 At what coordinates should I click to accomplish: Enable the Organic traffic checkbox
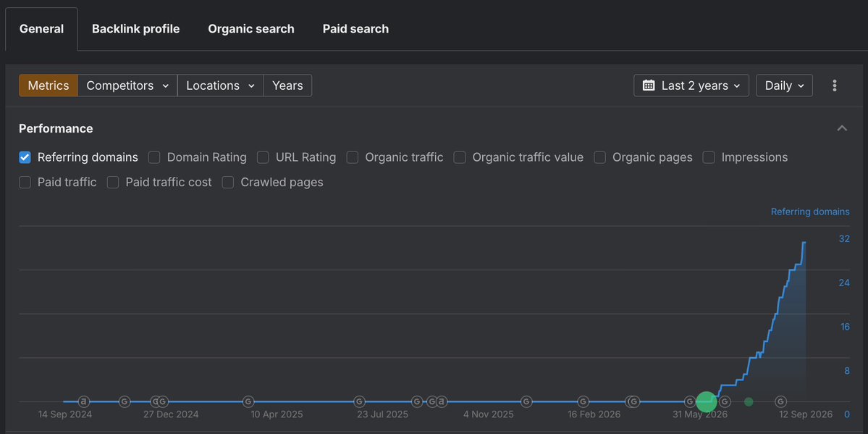click(x=353, y=157)
